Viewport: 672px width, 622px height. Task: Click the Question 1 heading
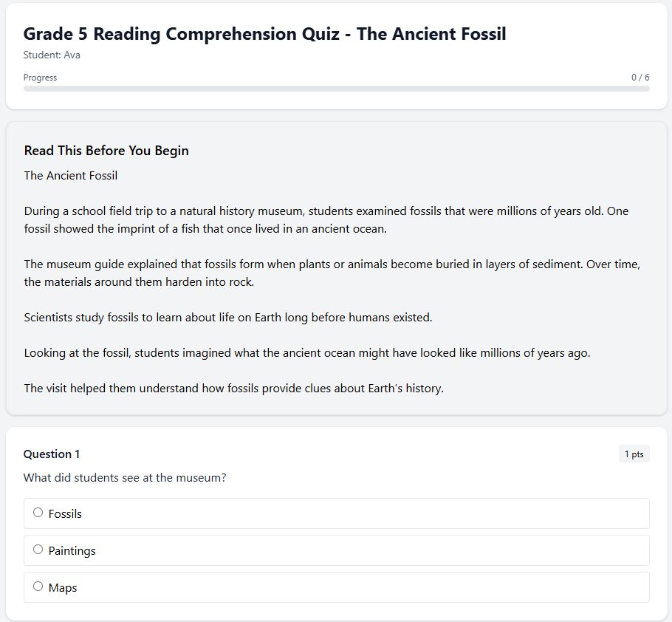pyautogui.click(x=51, y=454)
